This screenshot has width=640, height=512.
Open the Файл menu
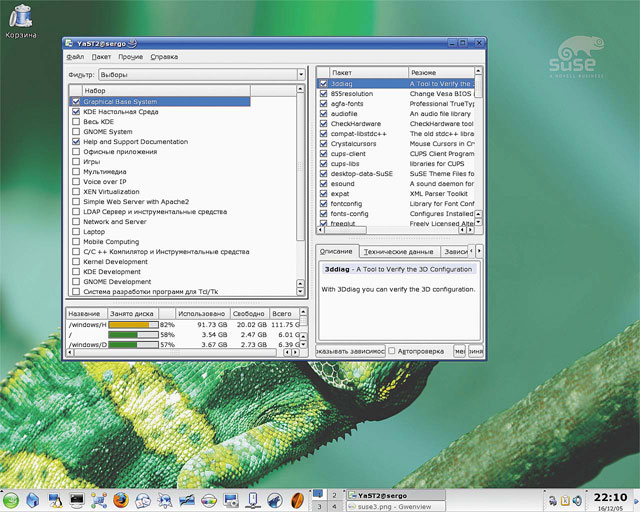(x=76, y=57)
